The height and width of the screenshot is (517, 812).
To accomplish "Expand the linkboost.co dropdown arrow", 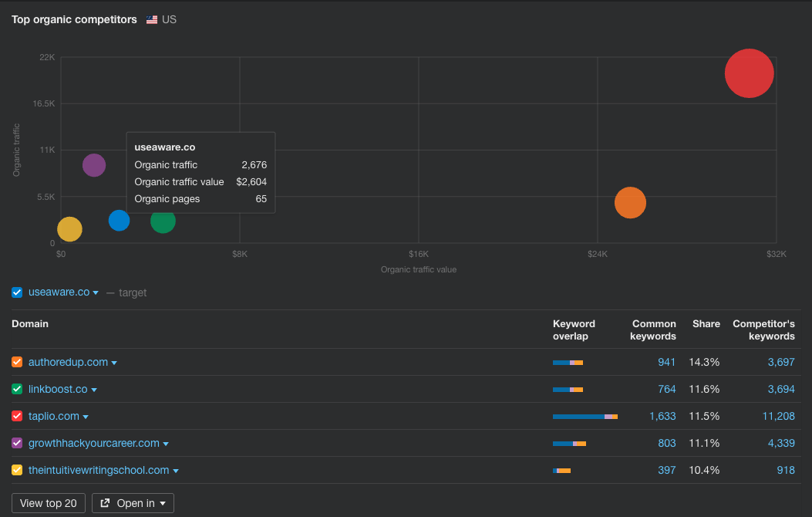I will 94,390.
